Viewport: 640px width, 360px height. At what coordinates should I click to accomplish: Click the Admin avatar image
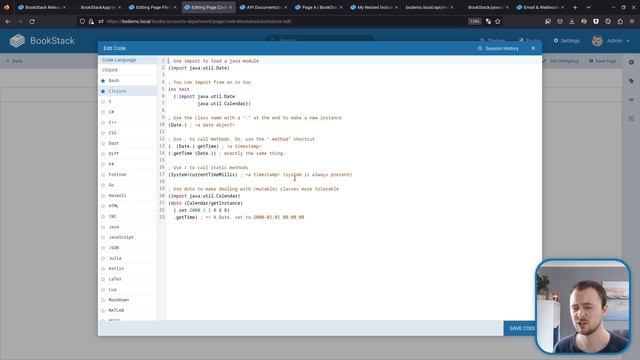pos(597,41)
